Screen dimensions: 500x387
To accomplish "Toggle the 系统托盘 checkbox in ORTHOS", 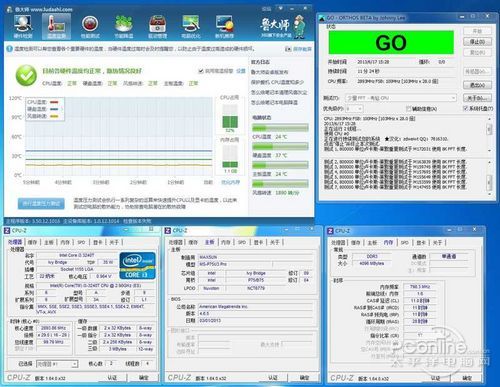I will (466, 109).
